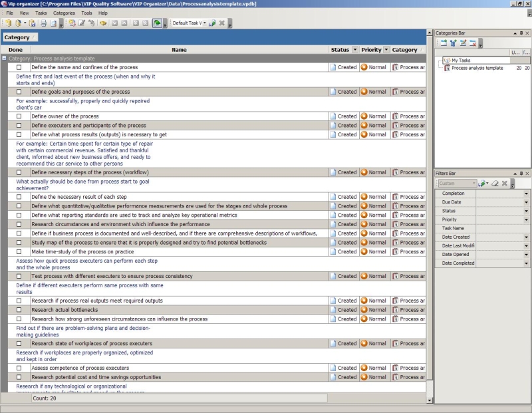Click the New database toolbar icon
This screenshot has width=532, height=413.
(8, 23)
